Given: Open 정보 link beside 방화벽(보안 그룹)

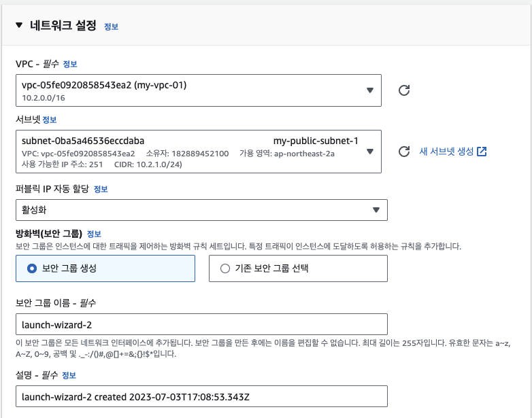Looking at the screenshot, I should (x=94, y=234).
